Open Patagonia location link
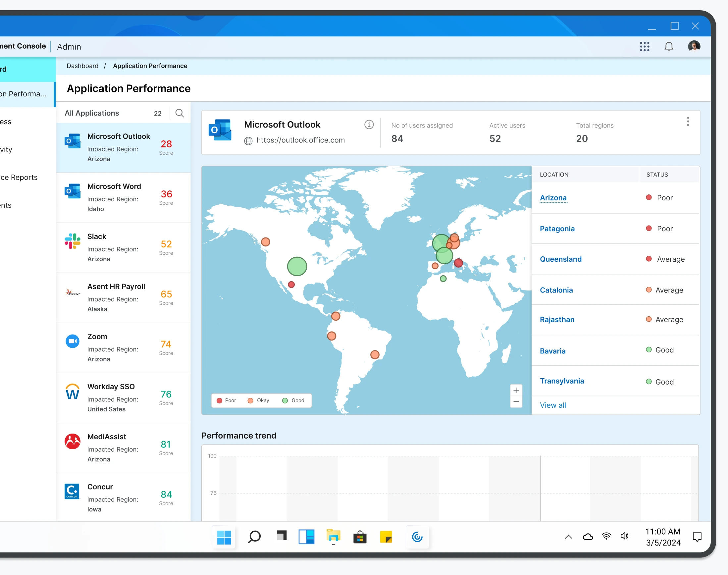 click(x=557, y=229)
